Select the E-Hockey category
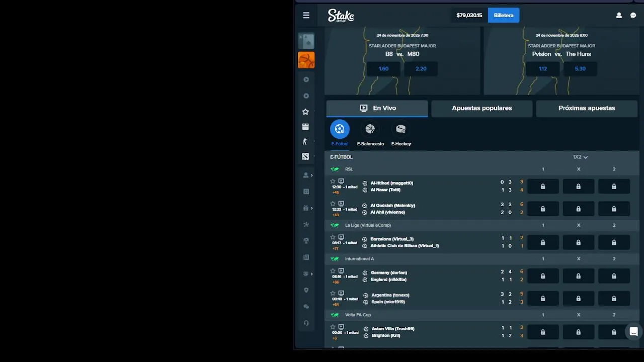This screenshot has height=362, width=644. pyautogui.click(x=401, y=133)
